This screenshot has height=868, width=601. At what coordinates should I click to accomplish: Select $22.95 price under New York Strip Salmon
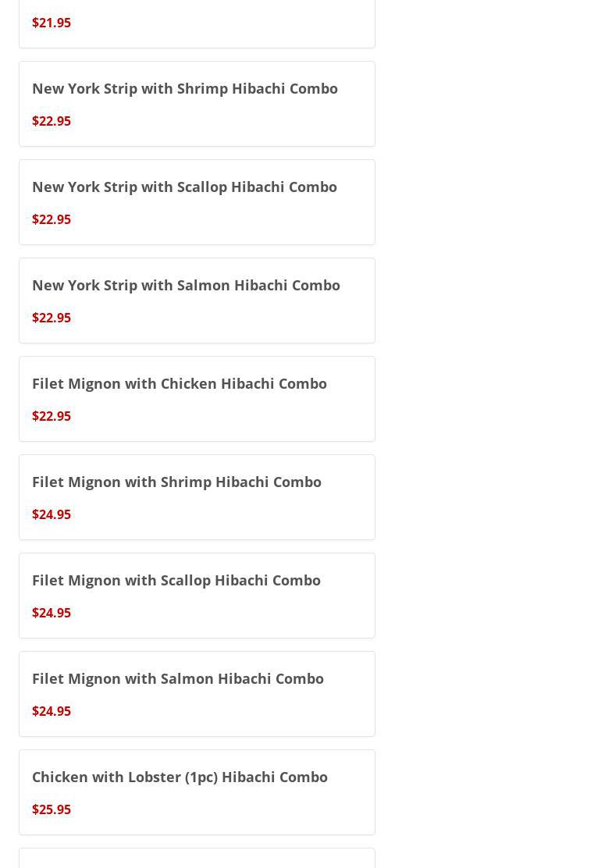pyautogui.click(x=52, y=318)
